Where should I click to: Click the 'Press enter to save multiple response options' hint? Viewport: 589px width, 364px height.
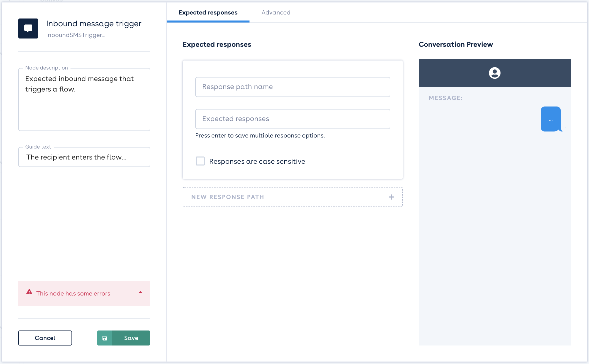(x=260, y=135)
